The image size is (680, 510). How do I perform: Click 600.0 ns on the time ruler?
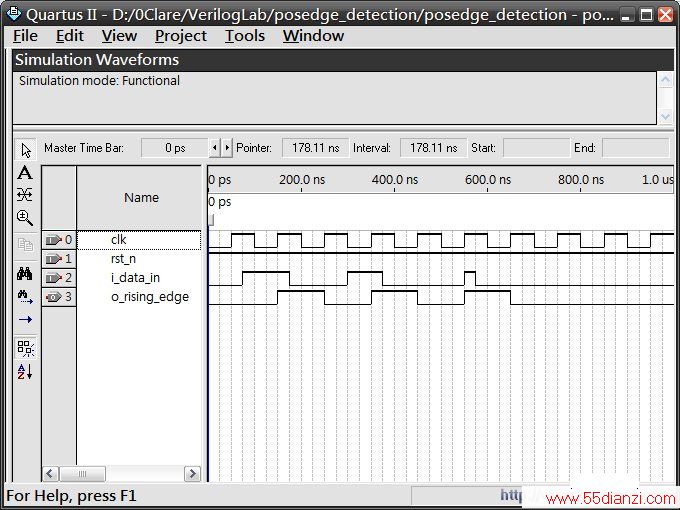pyautogui.click(x=488, y=180)
